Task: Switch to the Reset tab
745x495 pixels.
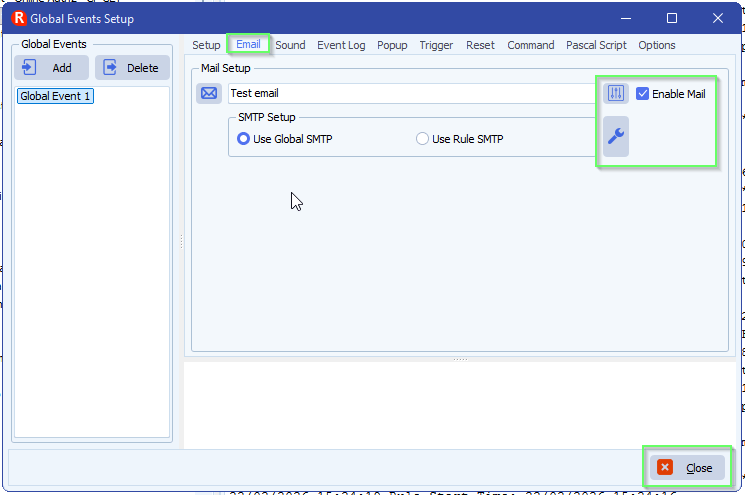Action: click(x=480, y=45)
